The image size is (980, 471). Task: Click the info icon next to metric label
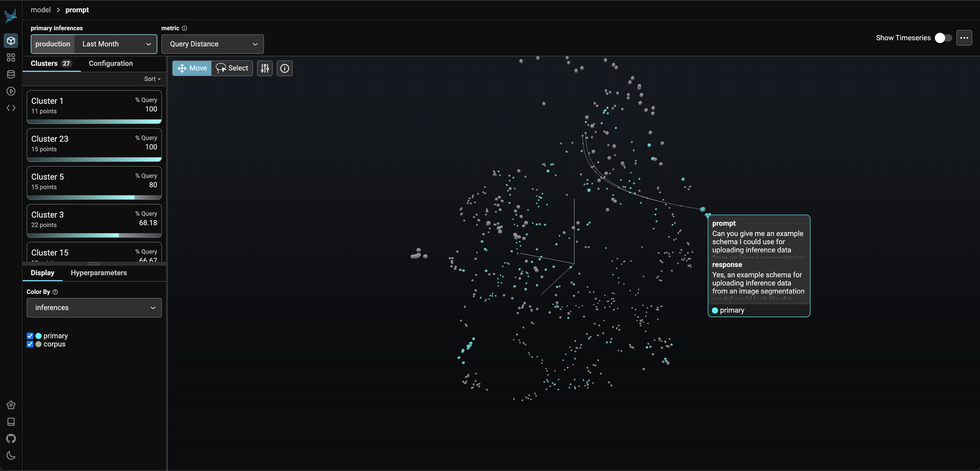click(x=184, y=28)
